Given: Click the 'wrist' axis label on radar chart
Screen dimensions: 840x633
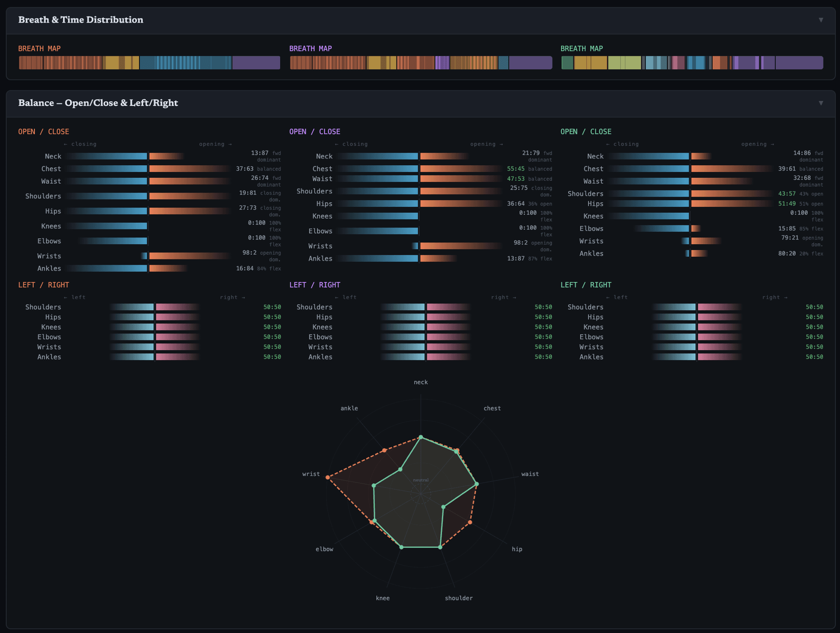Looking at the screenshot, I should (x=311, y=473).
